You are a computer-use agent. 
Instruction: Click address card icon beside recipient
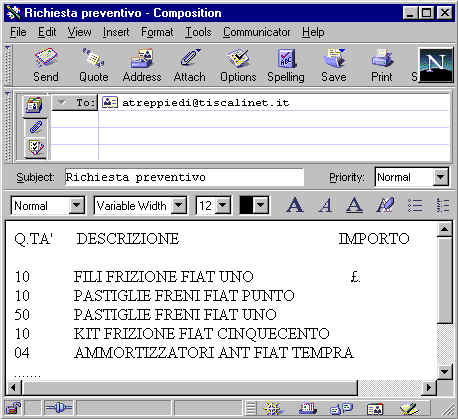point(110,102)
